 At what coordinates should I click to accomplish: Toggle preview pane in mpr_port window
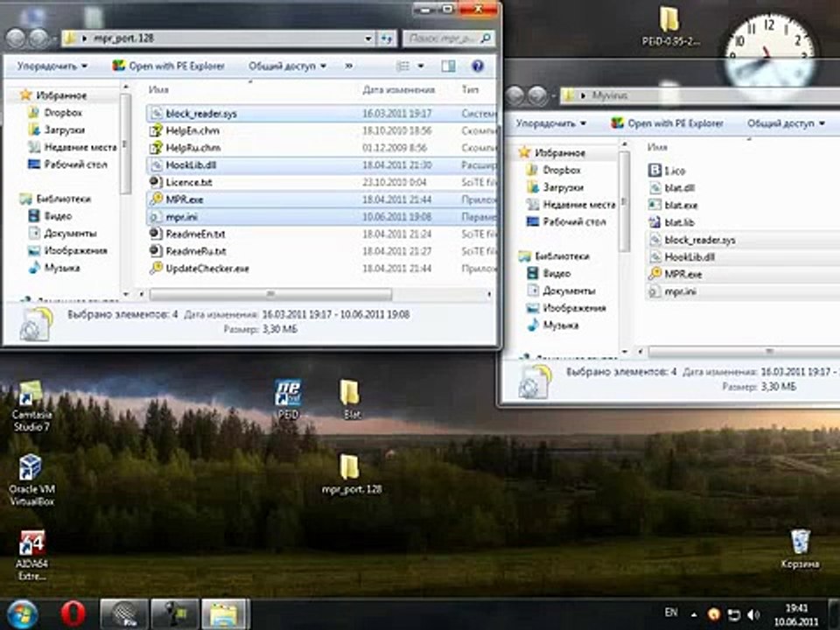click(448, 66)
